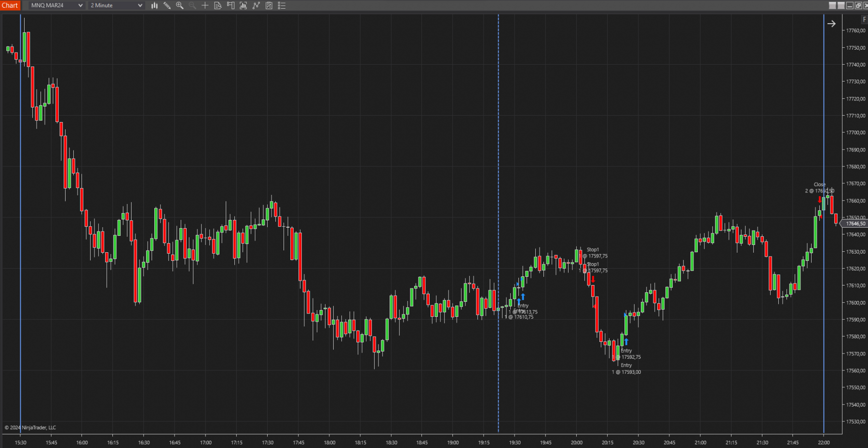Click the 15:30 time axis label

pyautogui.click(x=20, y=442)
